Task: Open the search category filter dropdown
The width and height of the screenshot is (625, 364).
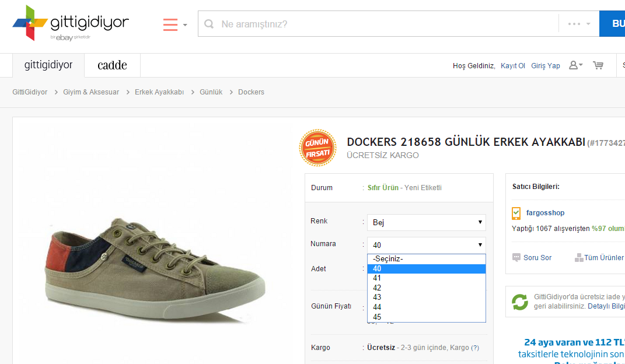Action: (x=579, y=24)
